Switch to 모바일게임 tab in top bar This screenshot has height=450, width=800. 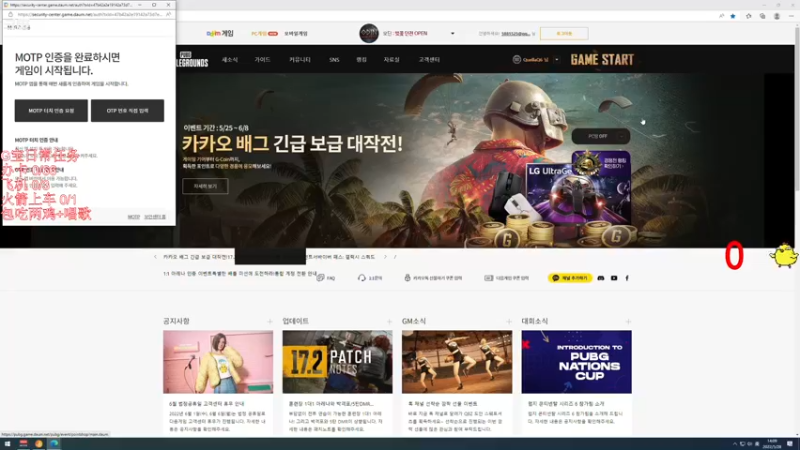coord(296,34)
